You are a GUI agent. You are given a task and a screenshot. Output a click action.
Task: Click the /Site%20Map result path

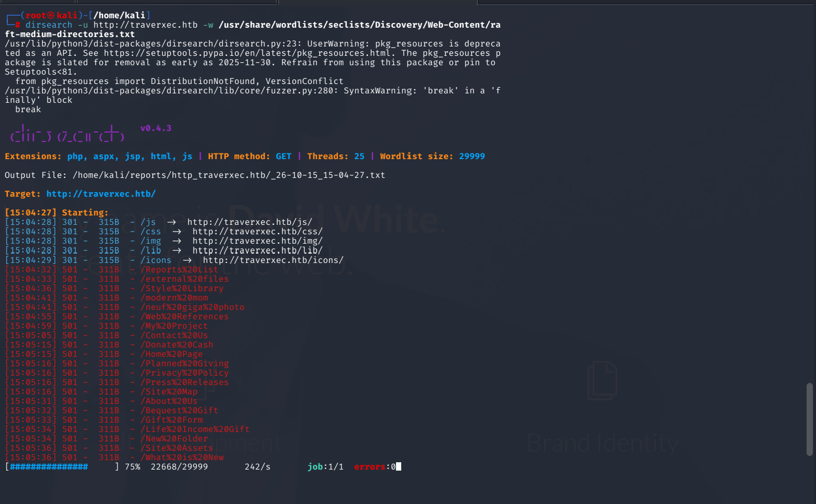tap(169, 392)
